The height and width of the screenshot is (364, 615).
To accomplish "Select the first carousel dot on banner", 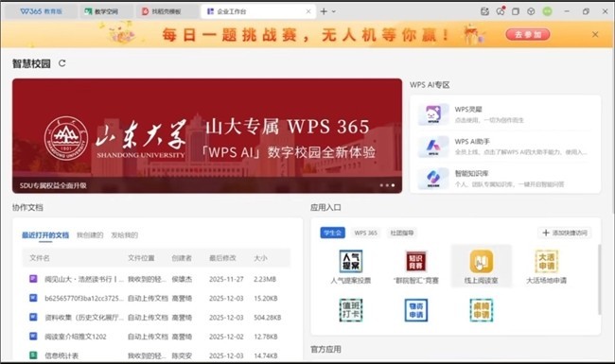I will pos(381,185).
